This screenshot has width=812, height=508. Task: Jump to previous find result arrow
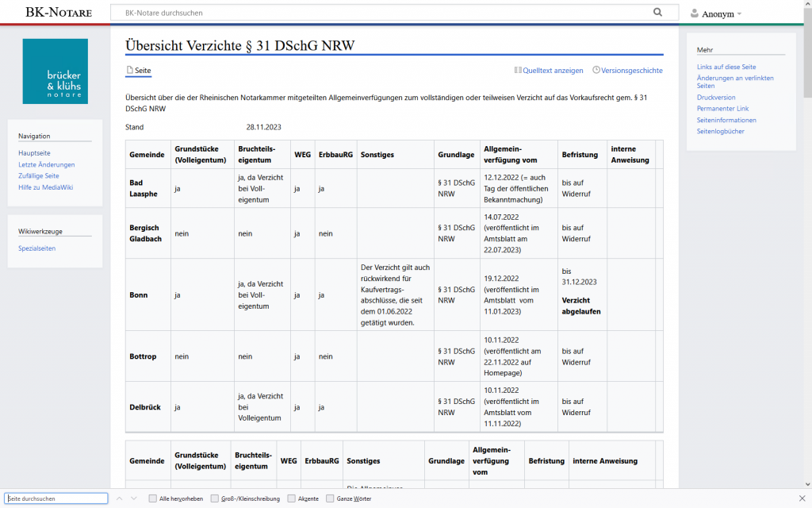tap(120, 498)
